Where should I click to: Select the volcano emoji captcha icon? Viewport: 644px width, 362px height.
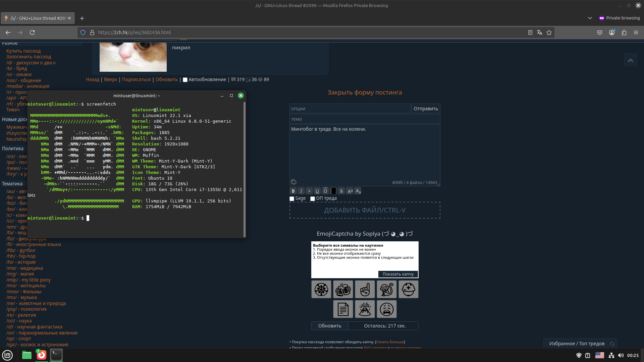[365, 309]
